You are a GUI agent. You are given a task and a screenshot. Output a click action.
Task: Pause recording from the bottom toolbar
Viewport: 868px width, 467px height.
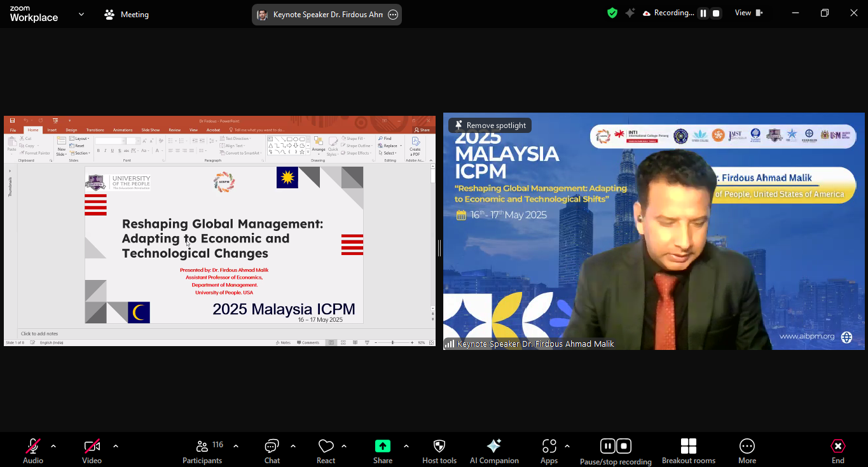point(608,446)
